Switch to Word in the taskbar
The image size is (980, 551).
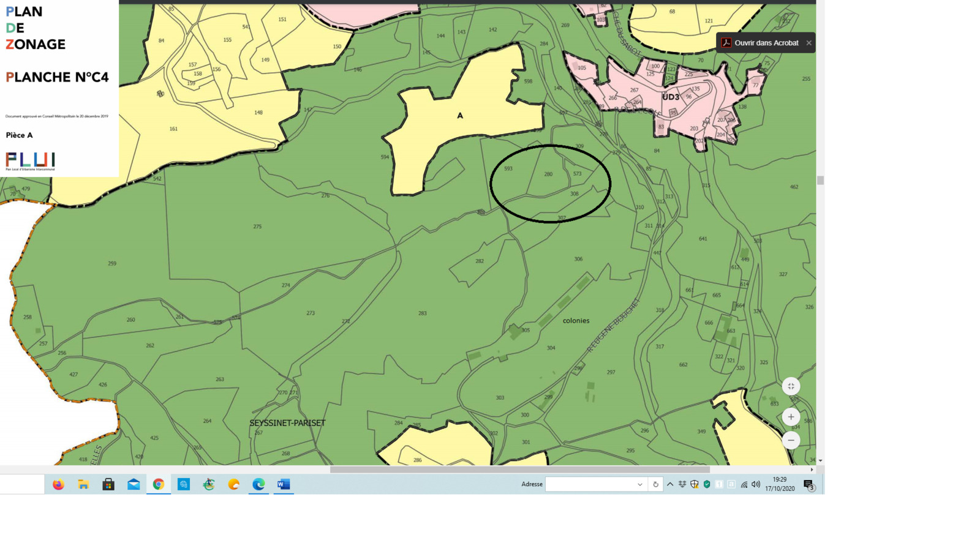click(x=284, y=484)
